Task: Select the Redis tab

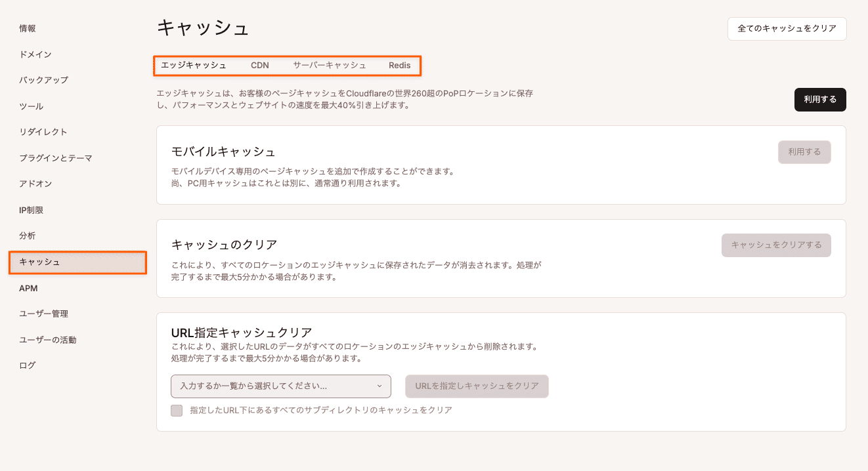Action: tap(399, 65)
